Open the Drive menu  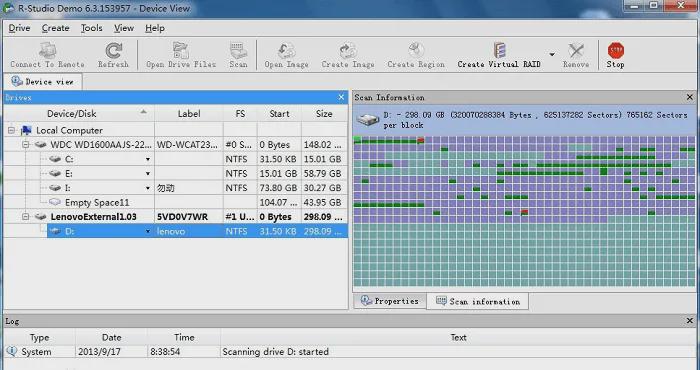19,28
